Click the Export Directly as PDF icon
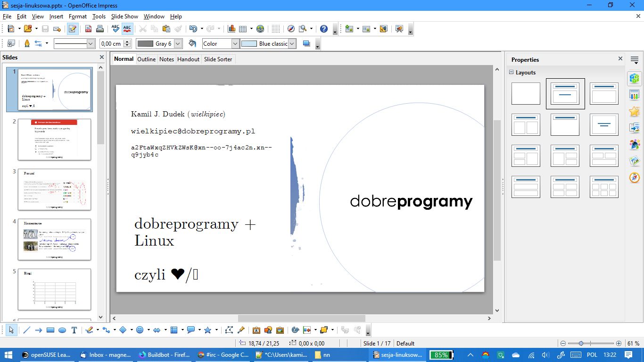This screenshot has height=362, width=644. pos(87,29)
